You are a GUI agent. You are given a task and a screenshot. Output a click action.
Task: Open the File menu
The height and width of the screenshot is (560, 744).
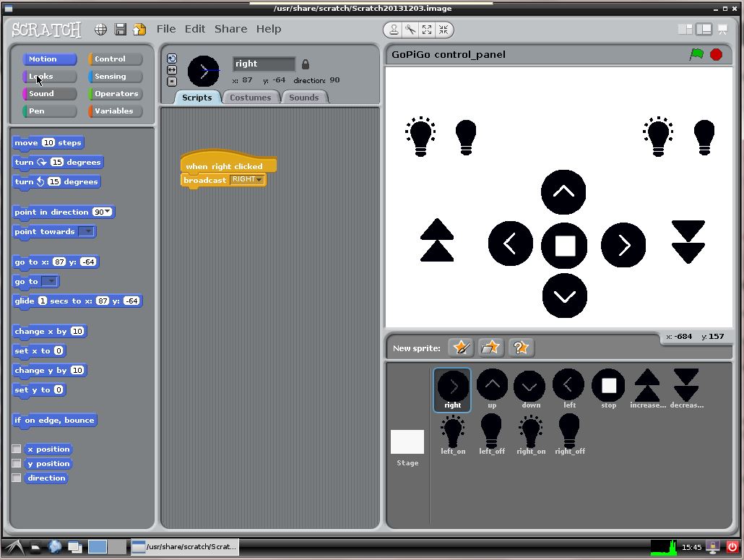(x=166, y=29)
